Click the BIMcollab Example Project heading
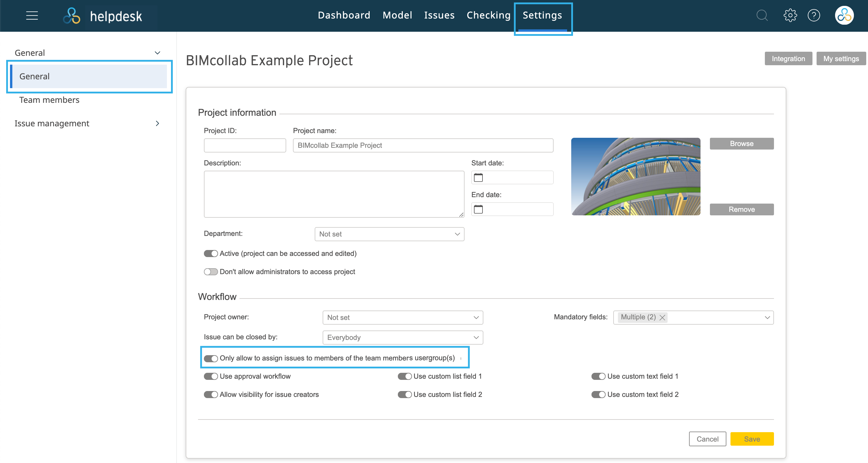This screenshot has width=868, height=463. click(x=269, y=61)
